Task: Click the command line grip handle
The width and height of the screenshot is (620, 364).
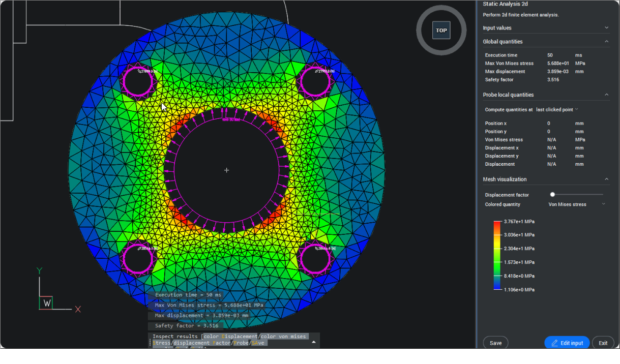Action: click(150, 343)
